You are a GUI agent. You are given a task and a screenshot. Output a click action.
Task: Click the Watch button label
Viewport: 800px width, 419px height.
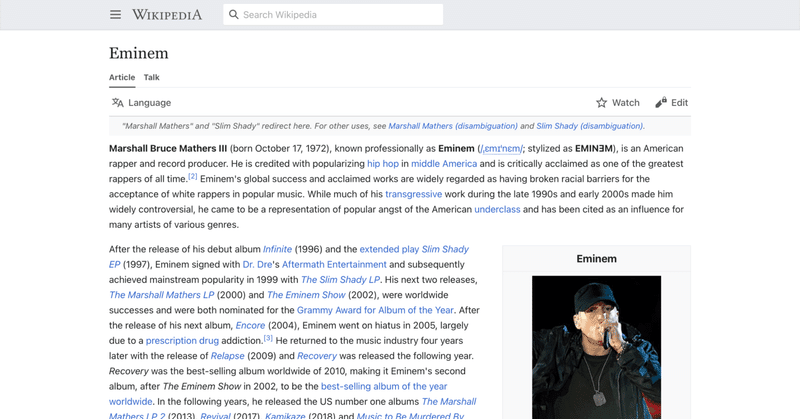point(626,103)
